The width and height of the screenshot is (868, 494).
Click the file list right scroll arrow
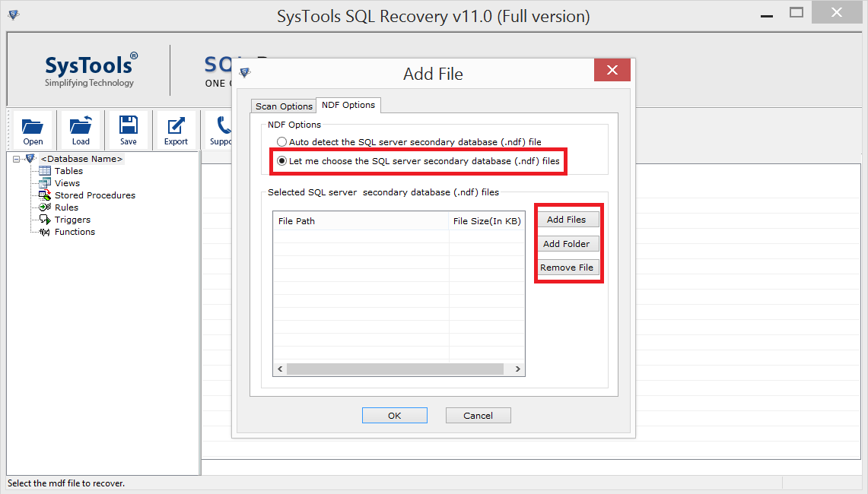point(517,369)
